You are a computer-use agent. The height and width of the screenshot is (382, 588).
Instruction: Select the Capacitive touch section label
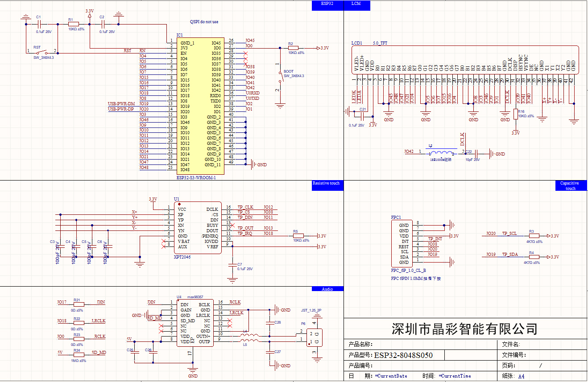tap(569, 185)
